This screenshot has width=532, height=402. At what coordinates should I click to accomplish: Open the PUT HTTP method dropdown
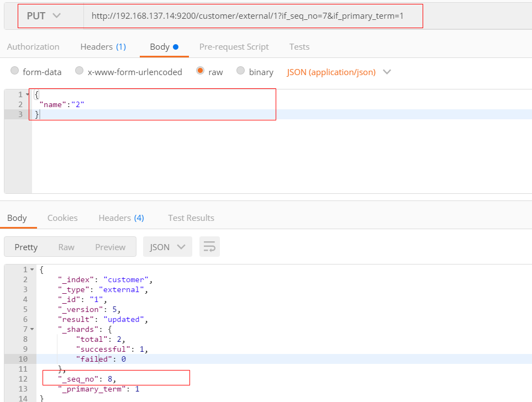pyautogui.click(x=44, y=16)
